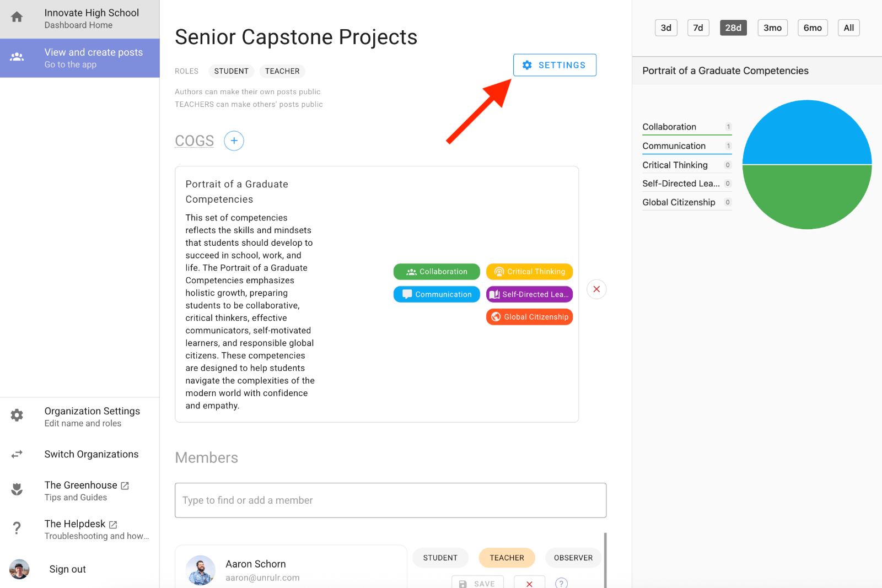Viewport: 882px width, 588px height.
Task: Click the Switch Organizations arrows icon
Action: tap(17, 454)
